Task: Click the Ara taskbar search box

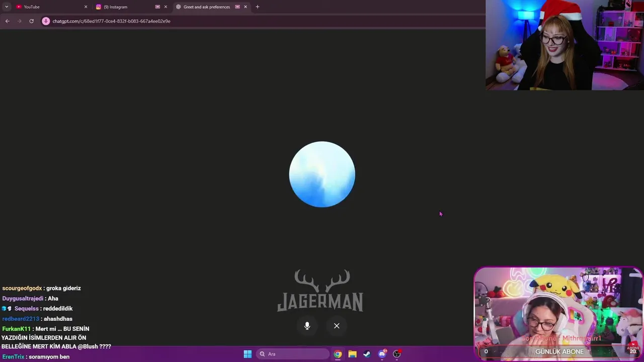Action: coord(293,354)
